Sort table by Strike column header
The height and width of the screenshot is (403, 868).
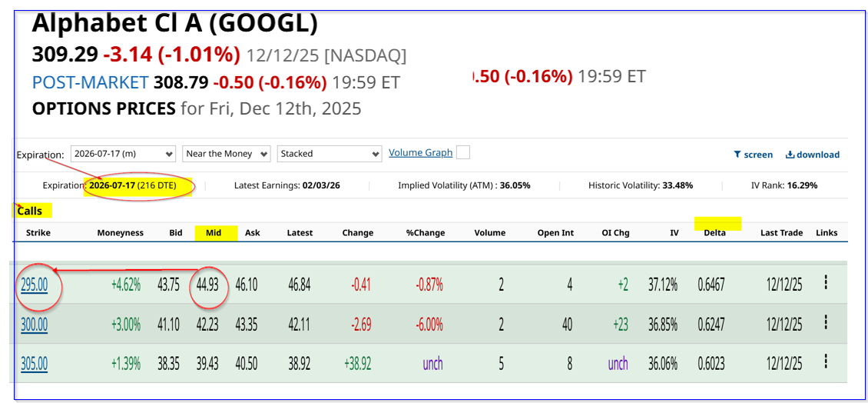coord(38,233)
